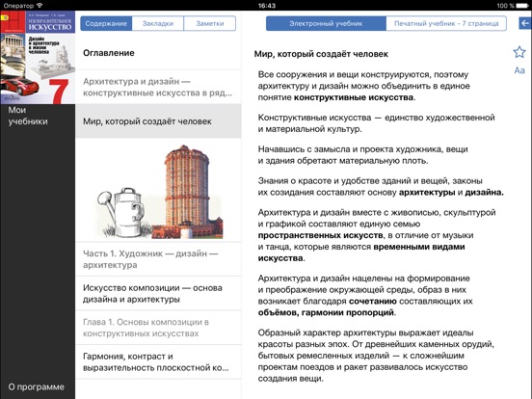Select Глава 1. Основы композиции heading

(158, 328)
